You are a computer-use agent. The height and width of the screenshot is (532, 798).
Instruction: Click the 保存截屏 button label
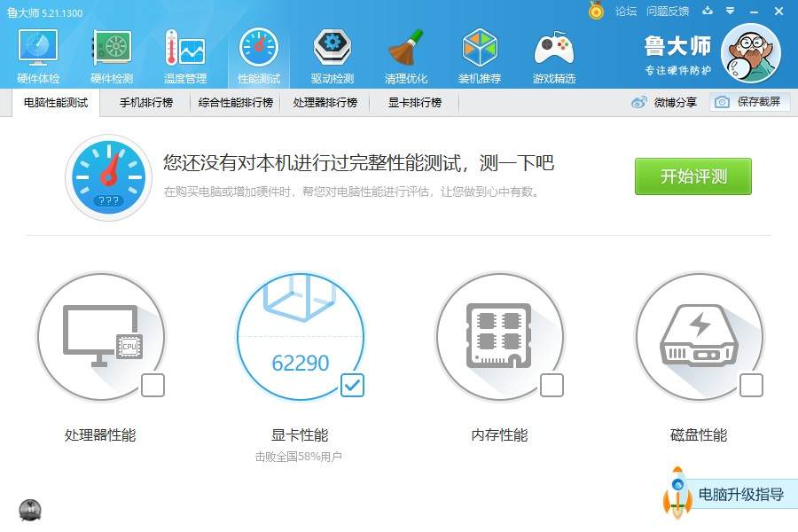coord(759,102)
